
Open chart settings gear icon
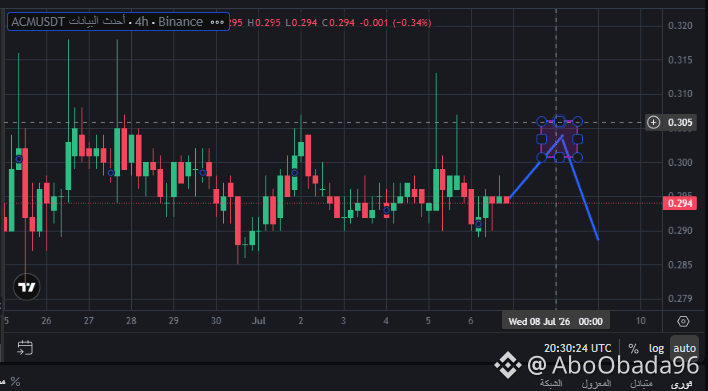tap(683, 321)
